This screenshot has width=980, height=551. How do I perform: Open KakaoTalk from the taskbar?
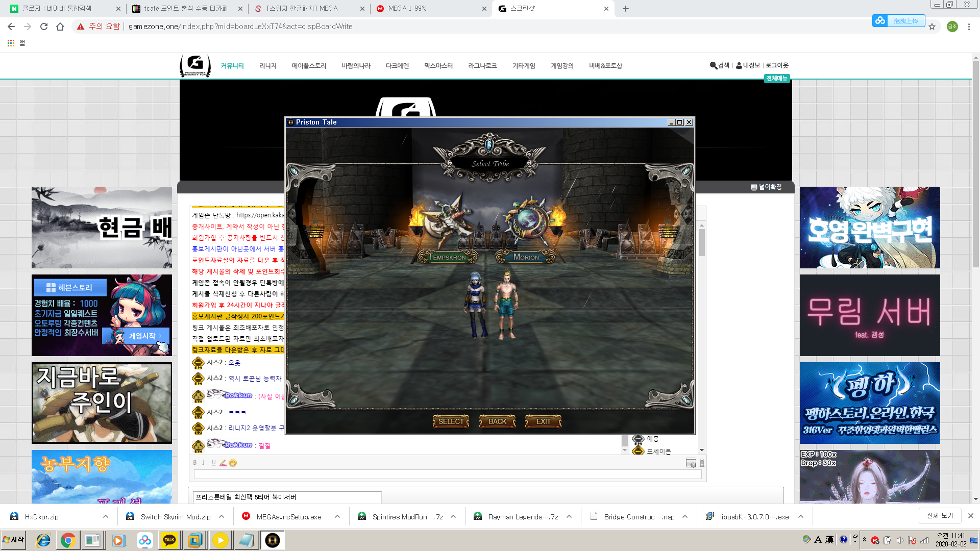point(169,540)
